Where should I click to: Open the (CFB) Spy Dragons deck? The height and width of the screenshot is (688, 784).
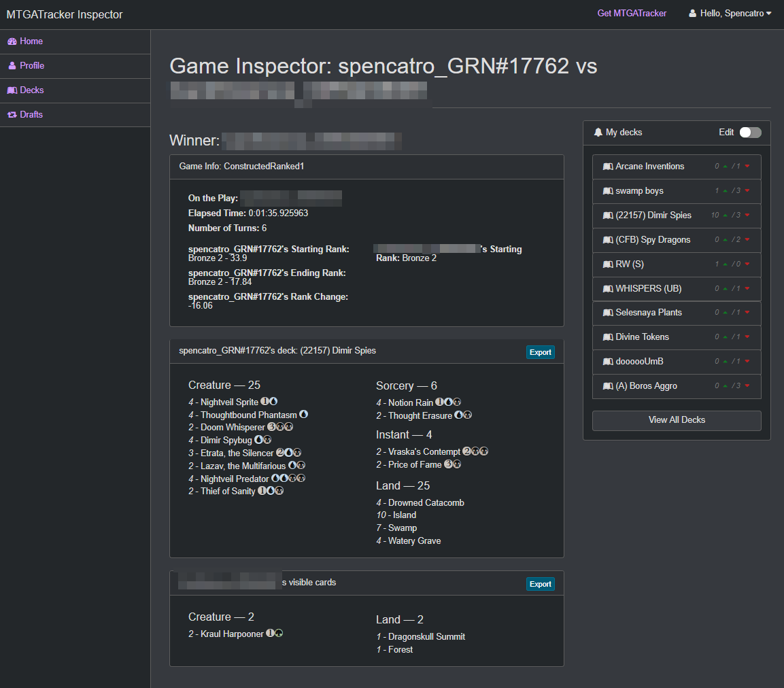tap(677, 240)
